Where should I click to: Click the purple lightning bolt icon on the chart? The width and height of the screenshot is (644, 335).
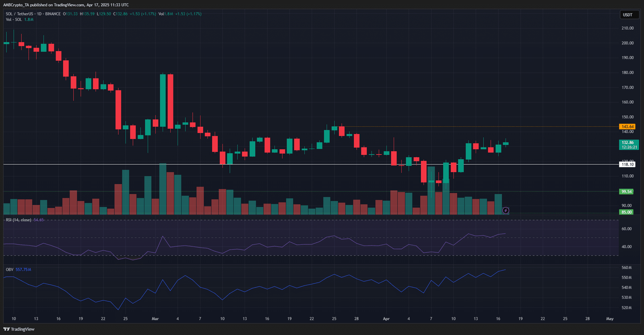506,210
